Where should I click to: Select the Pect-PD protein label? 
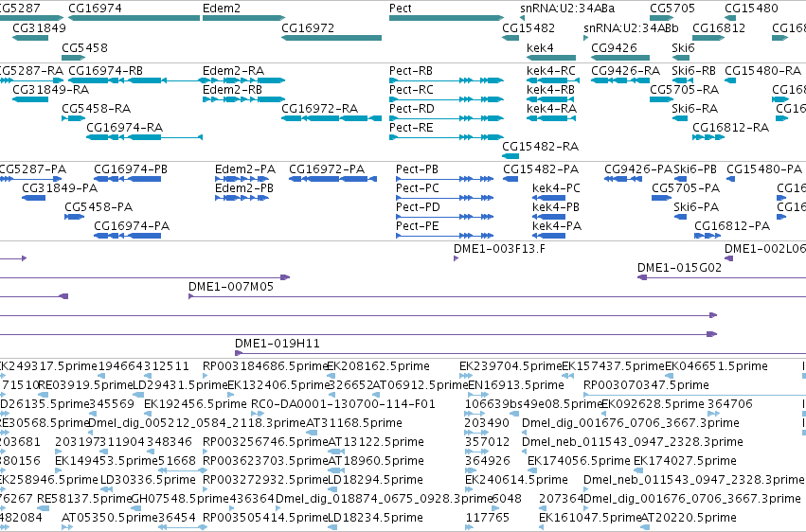click(x=418, y=207)
